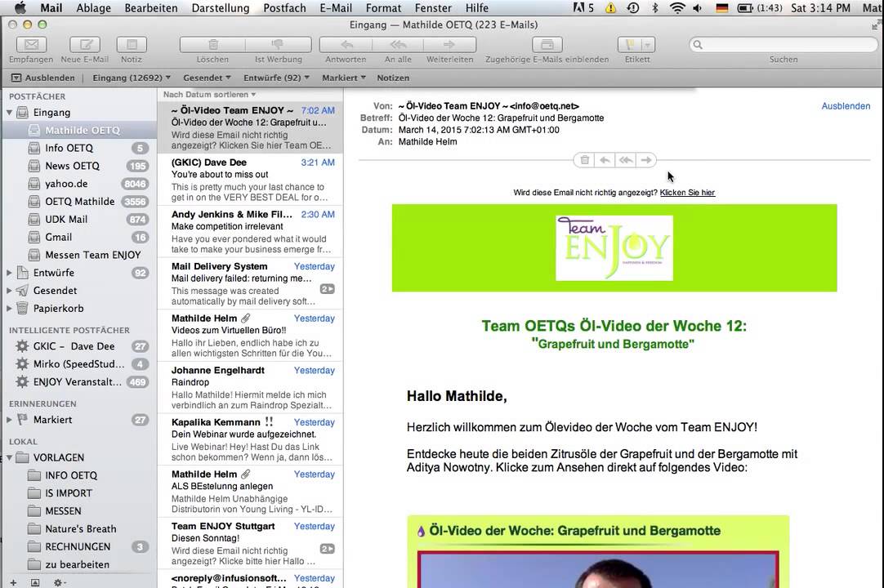Open the Markiert favorites dropdown
884x588 pixels.
coord(344,78)
